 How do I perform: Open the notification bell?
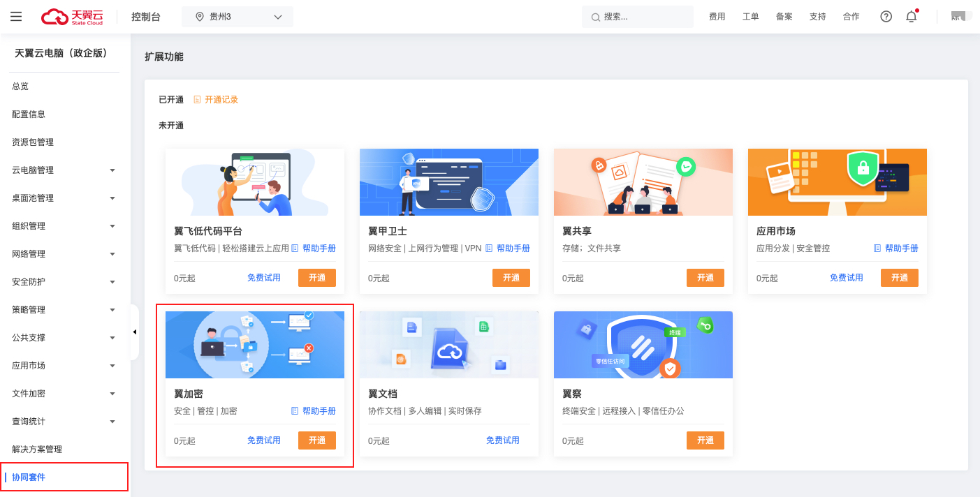pyautogui.click(x=911, y=15)
